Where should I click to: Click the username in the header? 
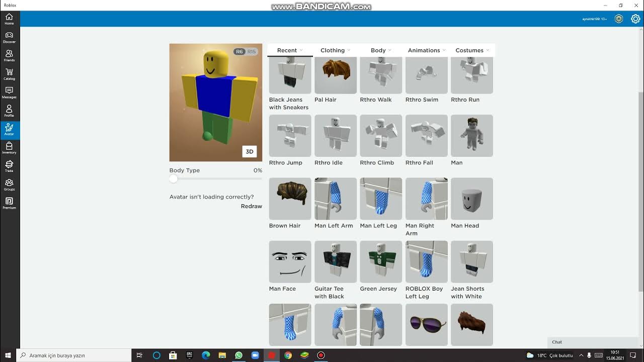pos(594,19)
